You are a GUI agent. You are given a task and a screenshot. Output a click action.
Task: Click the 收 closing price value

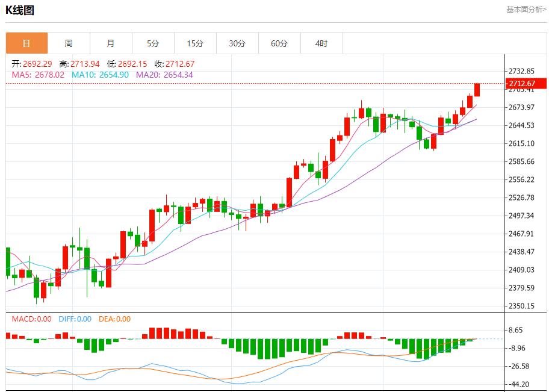point(175,64)
